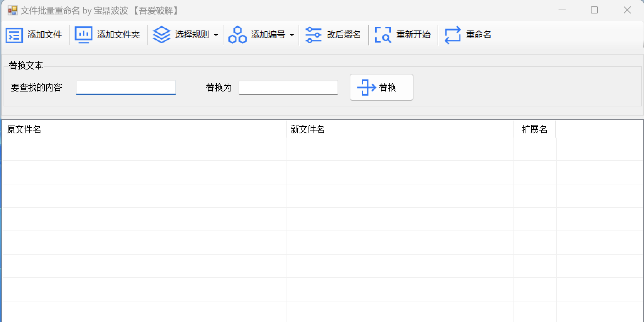The height and width of the screenshot is (322, 644).
Task: Focus the 要查找的内容 input field
Action: [x=126, y=88]
